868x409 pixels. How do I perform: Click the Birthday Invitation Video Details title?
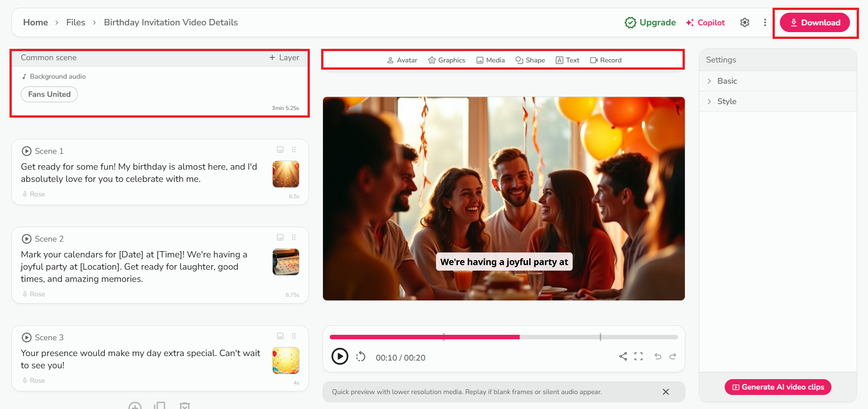coord(171,23)
